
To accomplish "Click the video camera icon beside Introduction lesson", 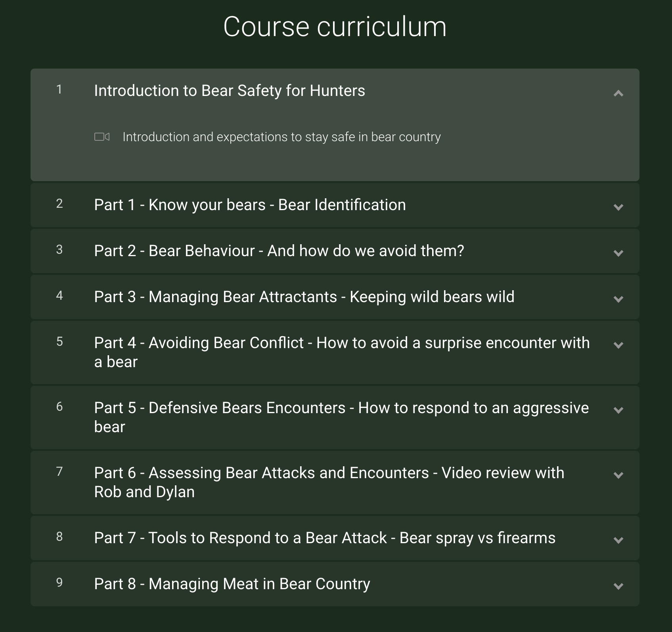I will (x=102, y=137).
